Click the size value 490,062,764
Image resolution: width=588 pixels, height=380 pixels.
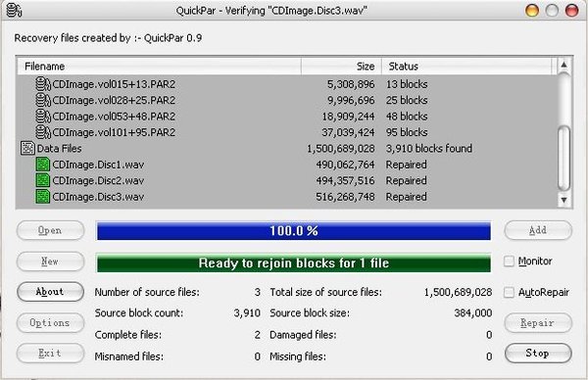[x=345, y=165]
